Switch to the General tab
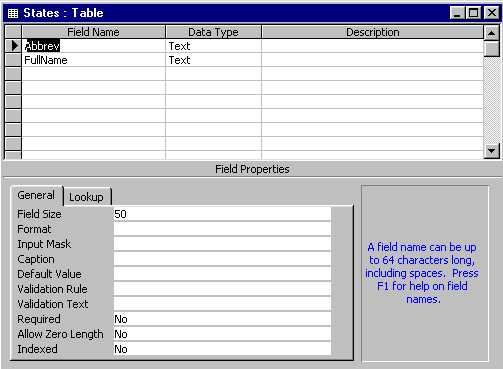Image resolution: width=503 pixels, height=369 pixels. pyautogui.click(x=36, y=195)
